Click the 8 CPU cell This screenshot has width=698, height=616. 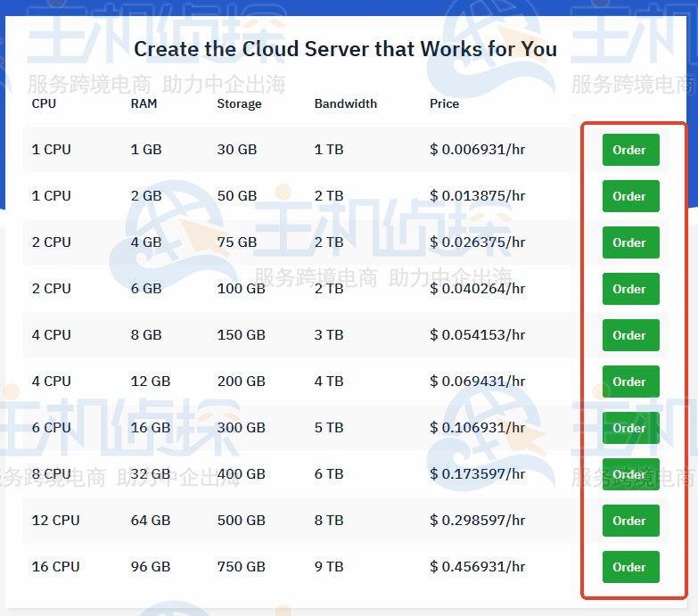click(51, 473)
